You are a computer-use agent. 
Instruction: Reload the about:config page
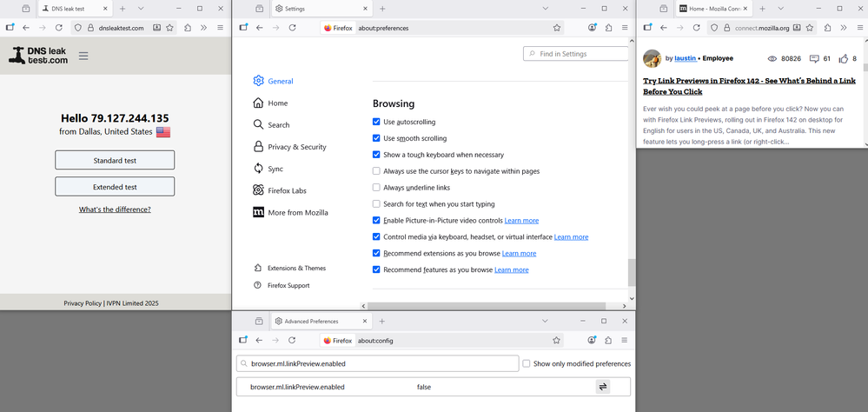click(x=292, y=341)
